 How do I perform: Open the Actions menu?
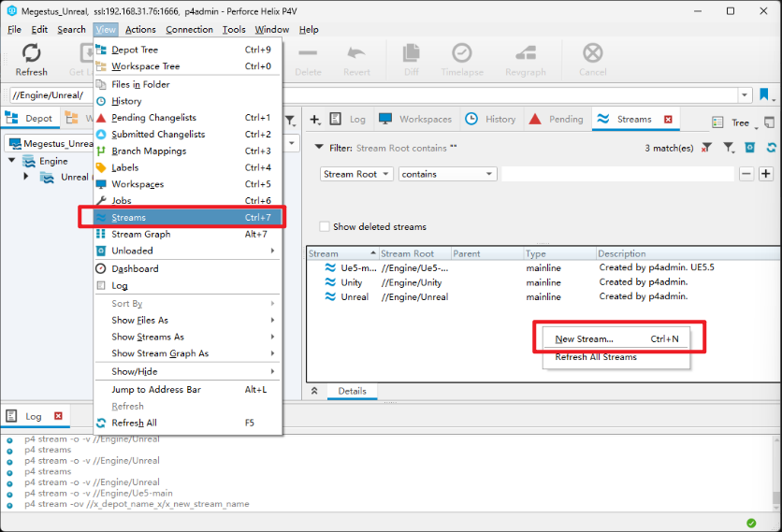(x=140, y=29)
